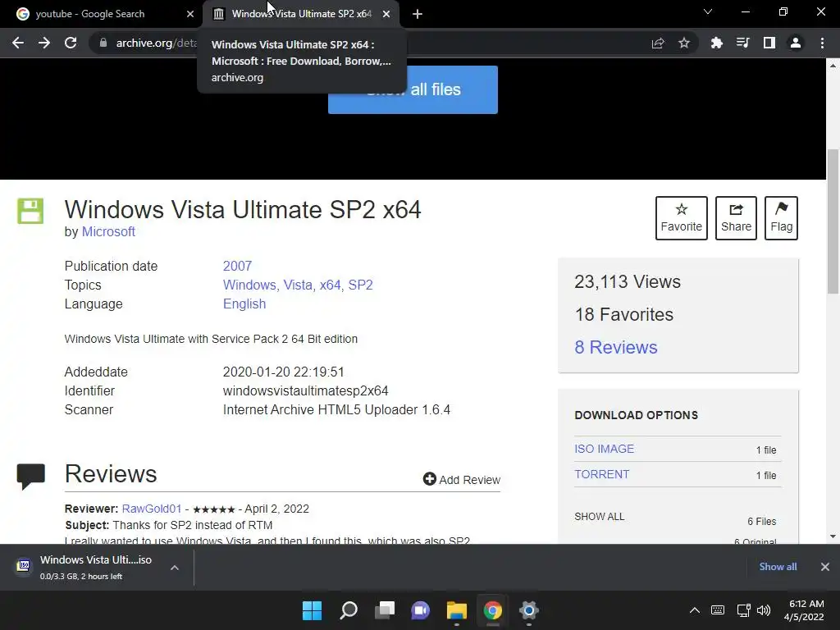Image resolution: width=840 pixels, height=630 pixels.
Task: Open the Vista topic link
Action: point(299,285)
